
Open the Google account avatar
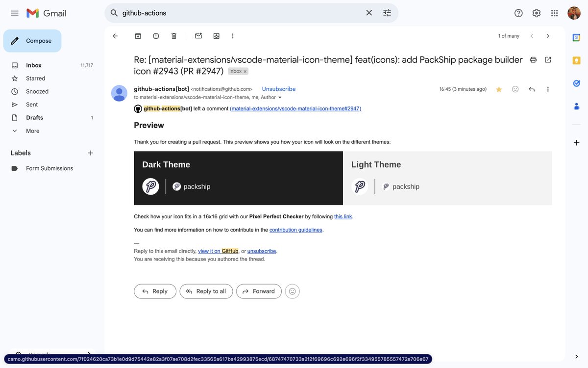pos(574,13)
